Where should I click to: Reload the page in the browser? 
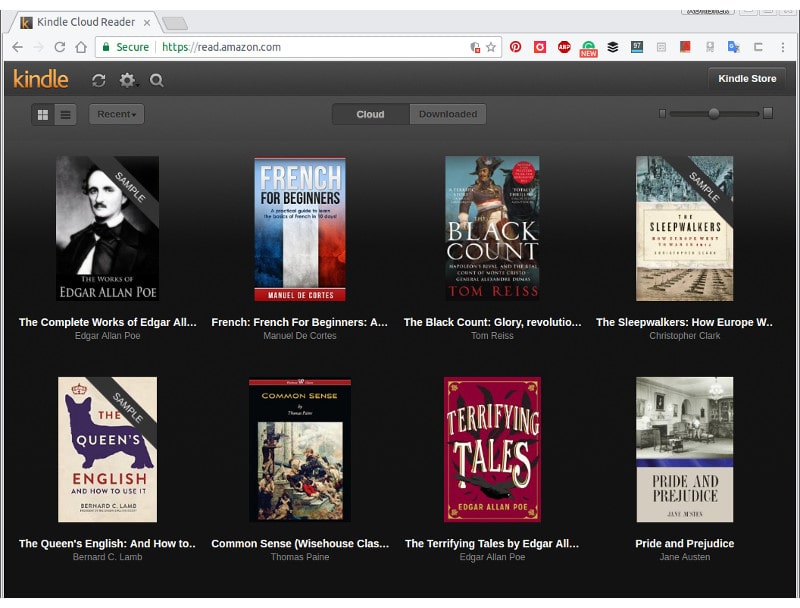pos(60,47)
